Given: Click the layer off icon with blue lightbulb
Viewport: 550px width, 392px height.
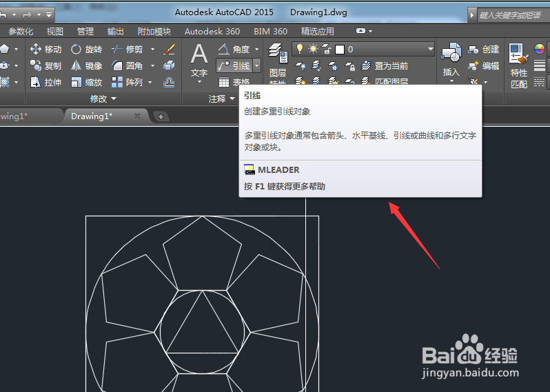Looking at the screenshot, I should [301, 66].
